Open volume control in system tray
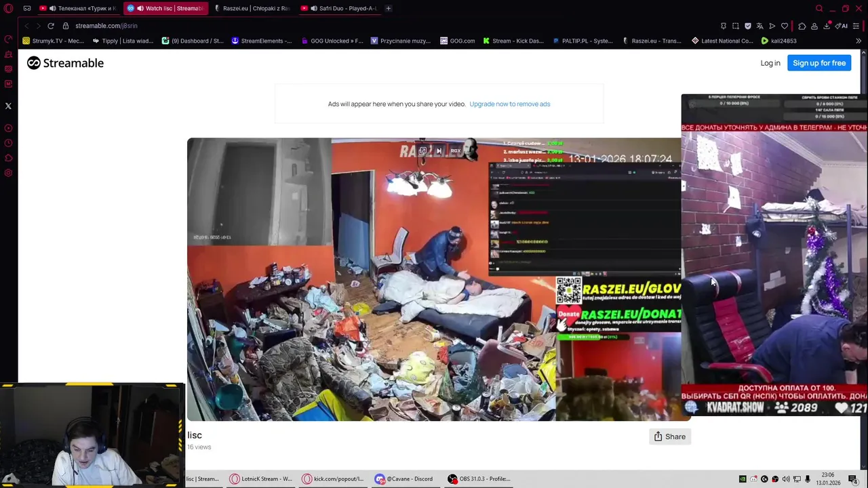Screen dimensions: 868x488 pyautogui.click(x=786, y=479)
